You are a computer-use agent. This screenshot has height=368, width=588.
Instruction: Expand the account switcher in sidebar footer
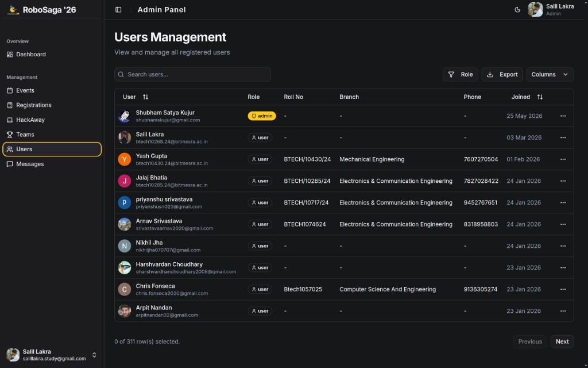pyautogui.click(x=94, y=355)
